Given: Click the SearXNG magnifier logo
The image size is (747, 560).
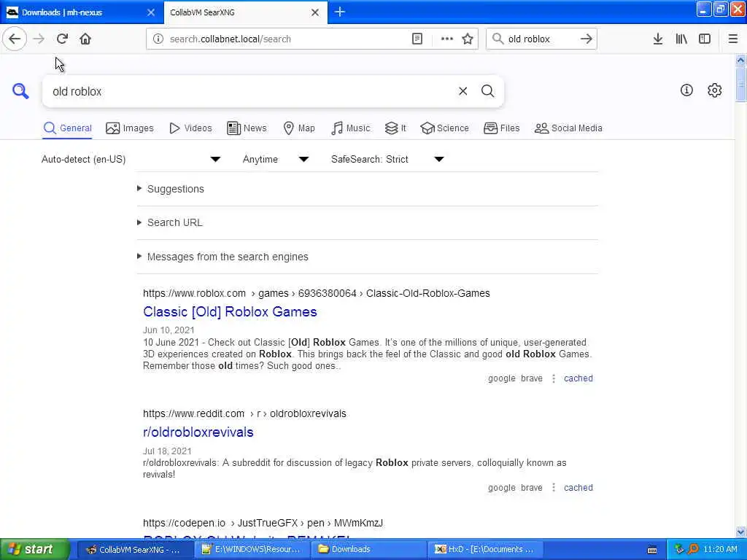Looking at the screenshot, I should (x=20, y=91).
